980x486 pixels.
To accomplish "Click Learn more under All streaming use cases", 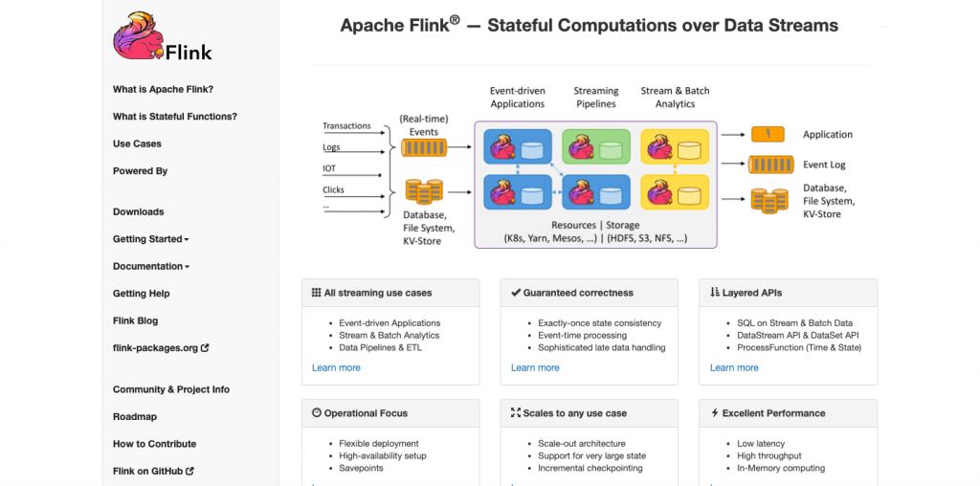I will 336,367.
